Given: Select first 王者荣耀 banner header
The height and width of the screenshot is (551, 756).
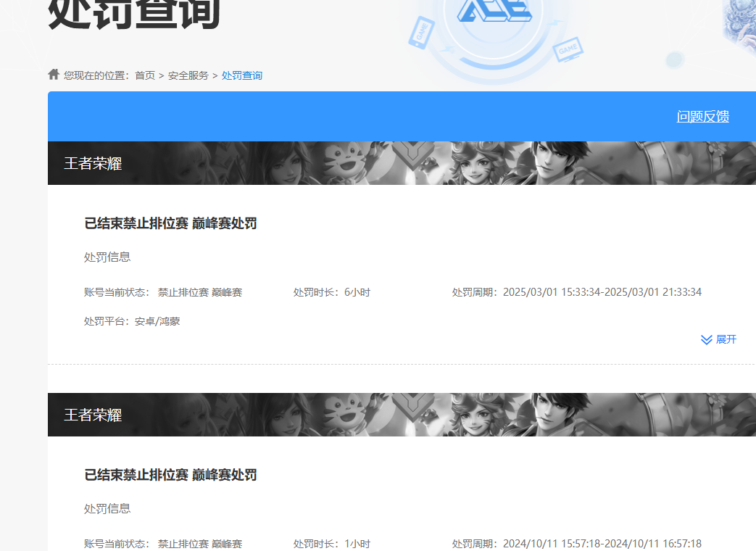Looking at the screenshot, I should [x=402, y=163].
